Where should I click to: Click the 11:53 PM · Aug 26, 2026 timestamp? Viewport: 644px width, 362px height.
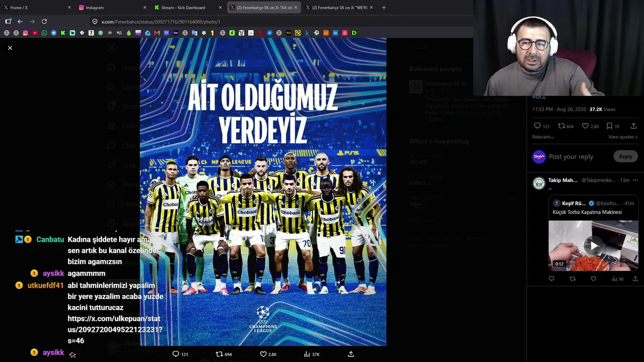tap(559, 109)
